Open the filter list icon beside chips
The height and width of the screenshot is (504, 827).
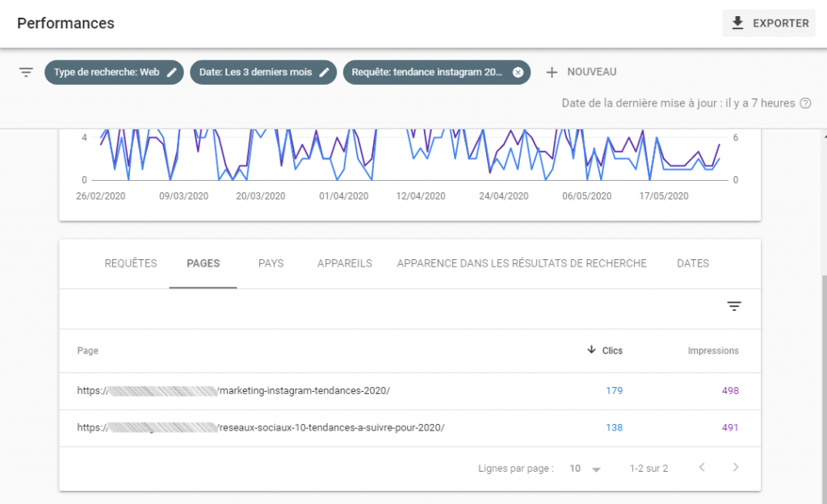pyautogui.click(x=26, y=72)
